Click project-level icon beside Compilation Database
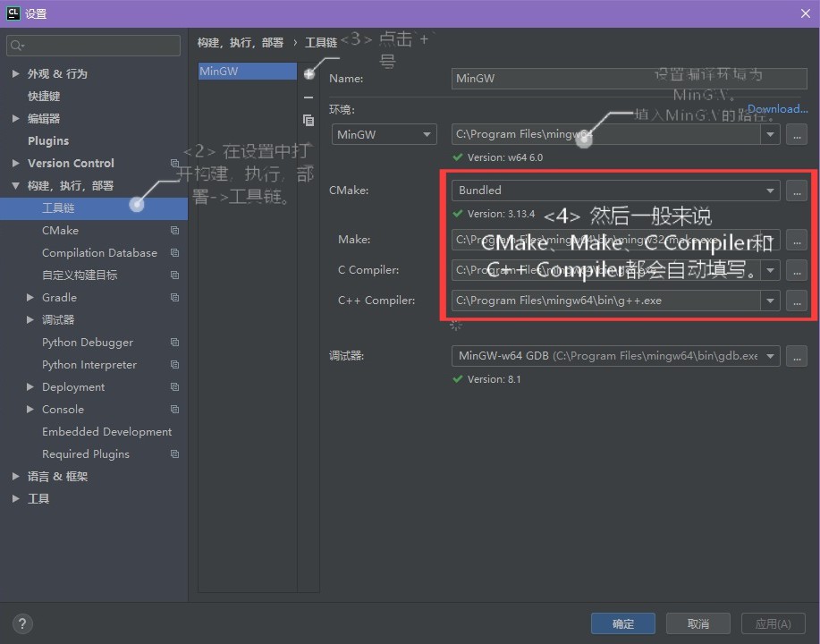 click(x=174, y=253)
